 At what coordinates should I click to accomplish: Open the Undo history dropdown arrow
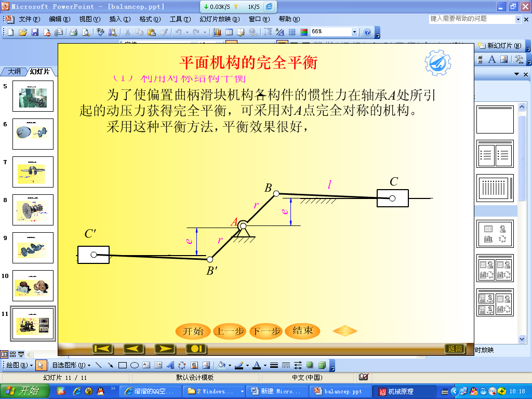[187, 32]
